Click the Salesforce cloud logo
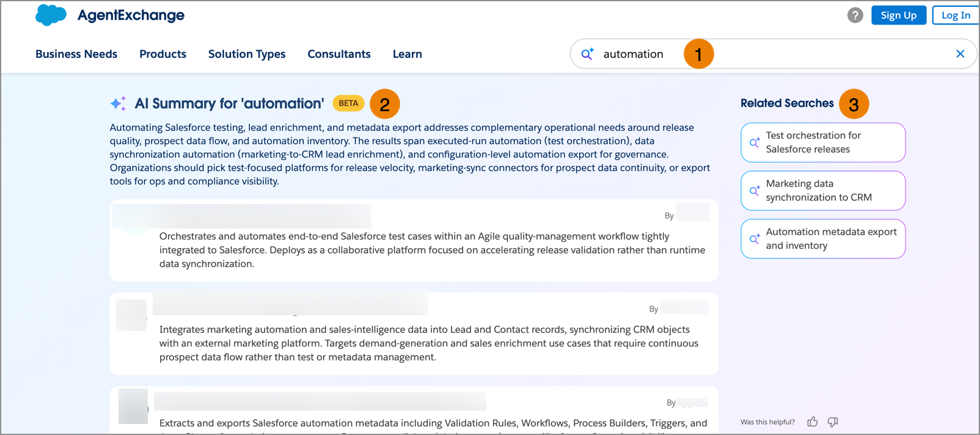Viewport: 980px width, 435px height. pyautogui.click(x=51, y=15)
